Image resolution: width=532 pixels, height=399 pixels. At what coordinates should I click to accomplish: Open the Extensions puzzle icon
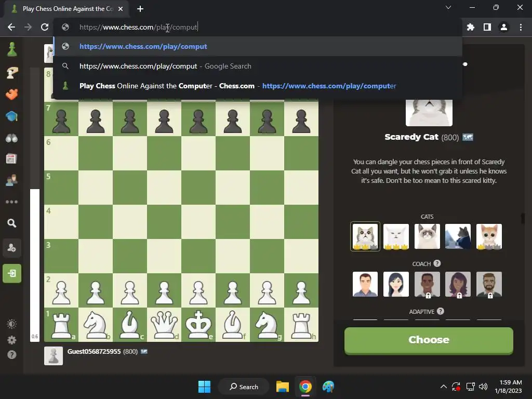pos(470,27)
